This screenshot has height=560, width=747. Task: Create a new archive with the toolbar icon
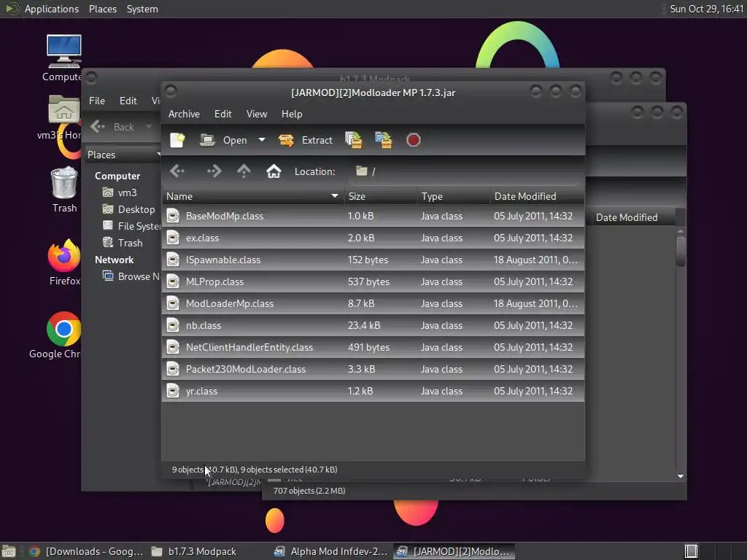pyautogui.click(x=177, y=140)
